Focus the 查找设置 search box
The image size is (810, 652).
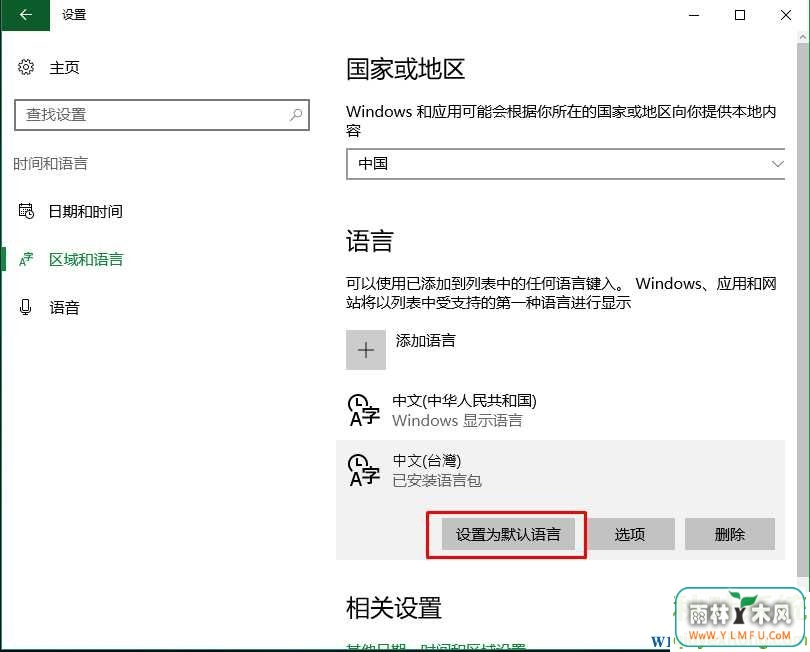[162, 115]
